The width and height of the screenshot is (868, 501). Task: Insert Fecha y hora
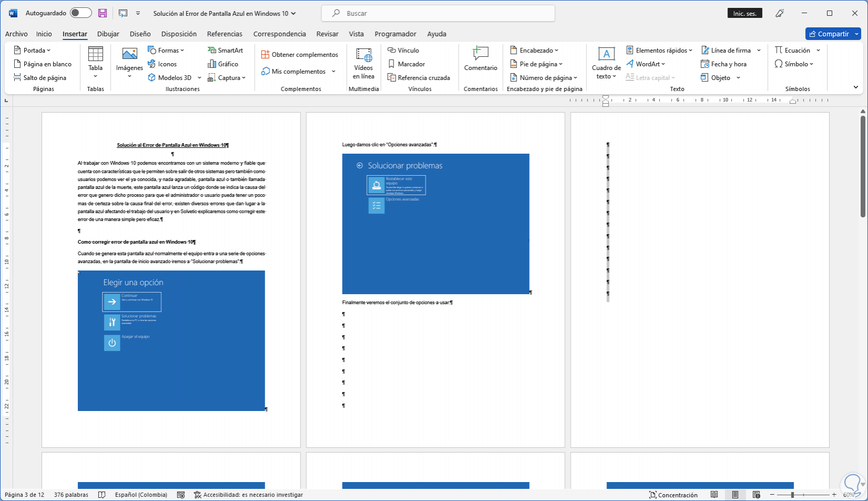tap(723, 64)
